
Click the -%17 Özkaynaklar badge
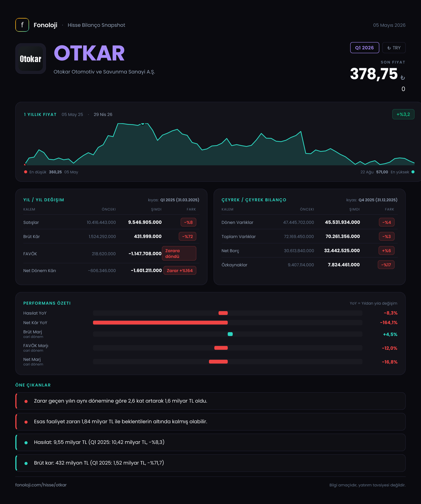tap(386, 265)
